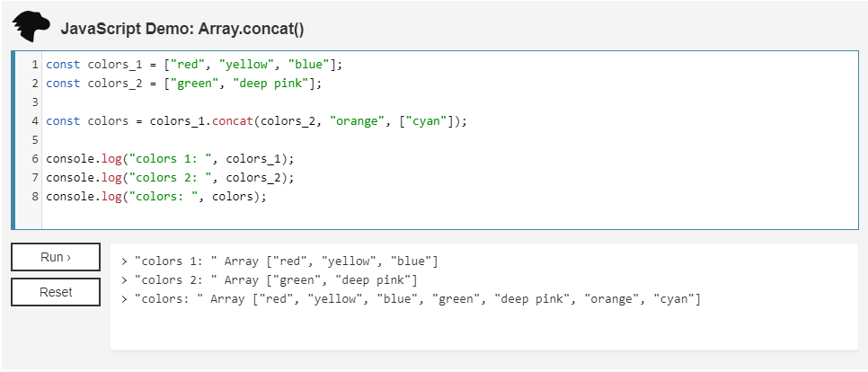868x372 pixels.
Task: Click the empty line 3 in editor
Action: (270, 102)
